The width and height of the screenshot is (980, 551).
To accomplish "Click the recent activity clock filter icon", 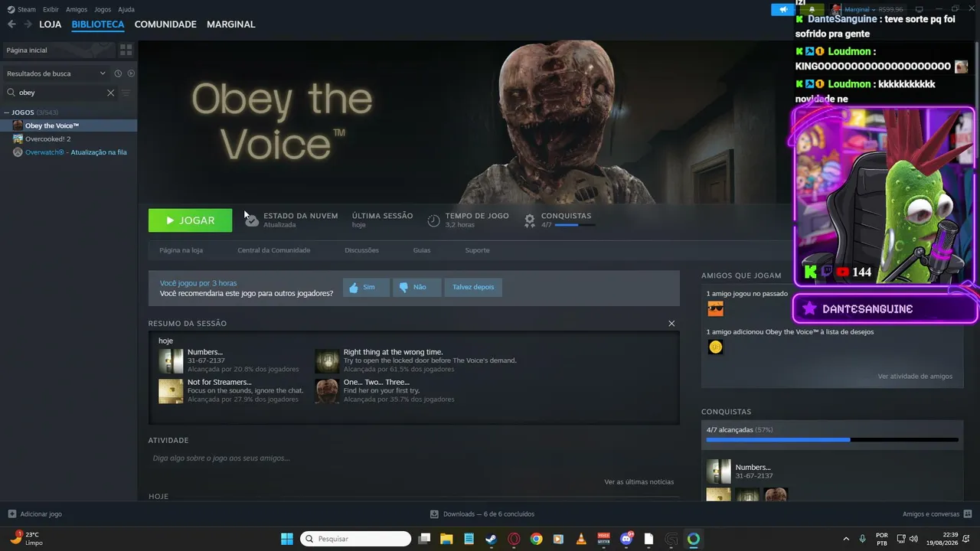I will [x=118, y=73].
